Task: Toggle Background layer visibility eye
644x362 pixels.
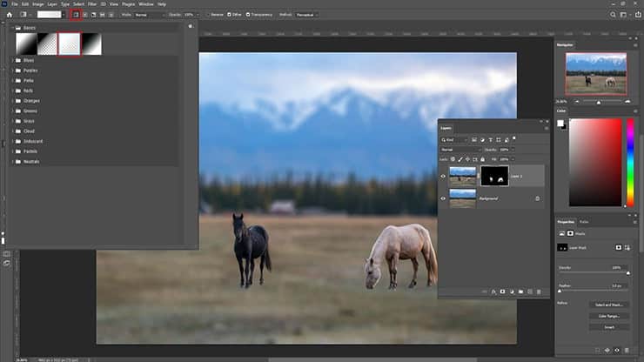Action: point(444,198)
